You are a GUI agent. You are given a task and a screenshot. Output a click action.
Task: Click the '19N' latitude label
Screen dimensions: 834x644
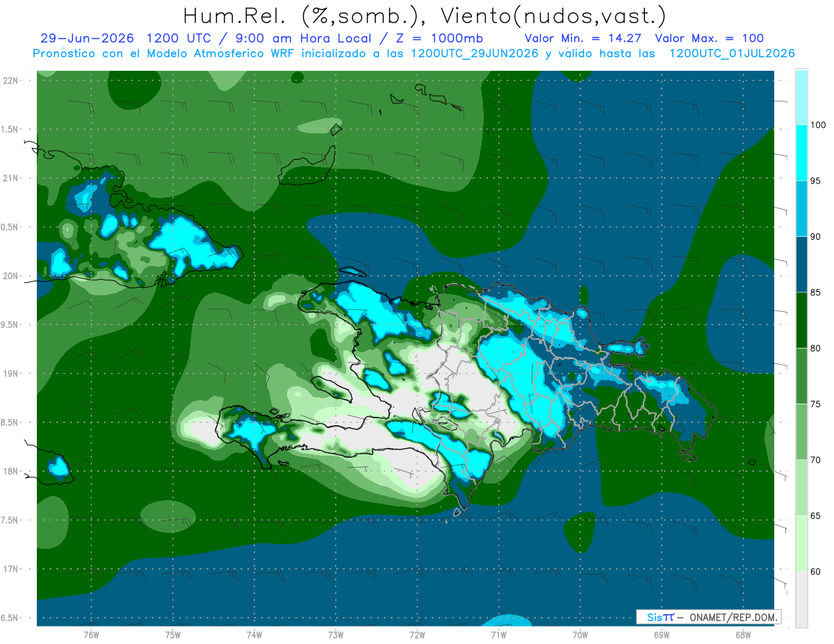point(11,373)
